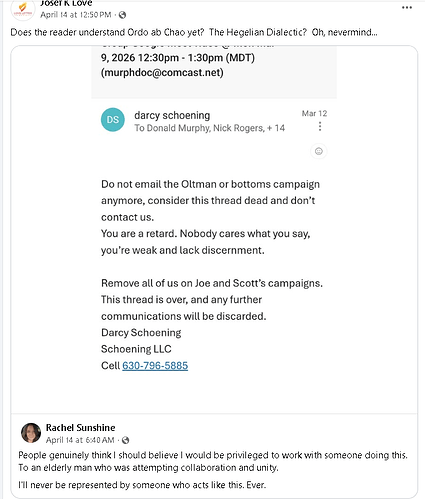Click the darcy schoening sender name
This screenshot has width=425, height=499.
coord(172,115)
